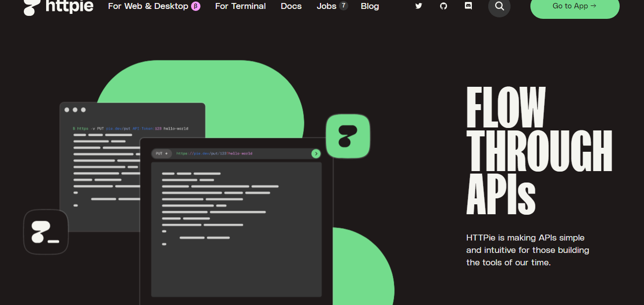
Task: Click the httpie pie logo
Action: pos(31,7)
